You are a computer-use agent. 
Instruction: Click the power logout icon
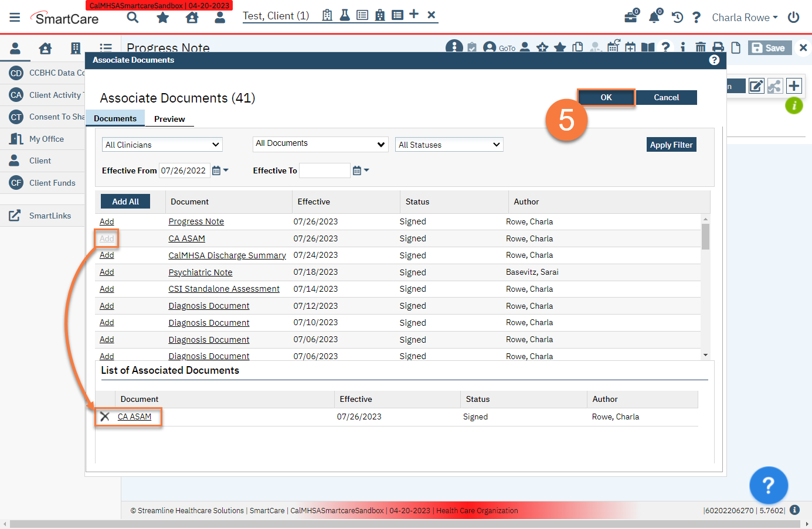(x=793, y=17)
